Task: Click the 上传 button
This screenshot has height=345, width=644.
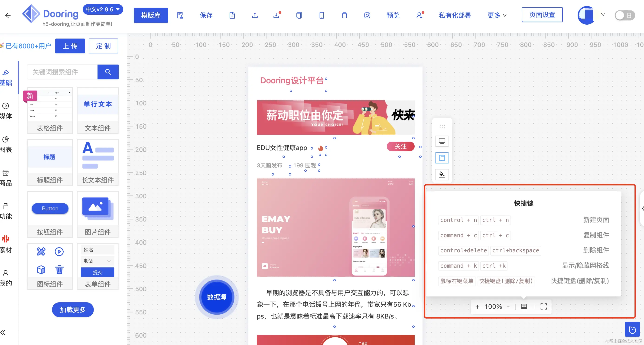Action: pyautogui.click(x=70, y=46)
